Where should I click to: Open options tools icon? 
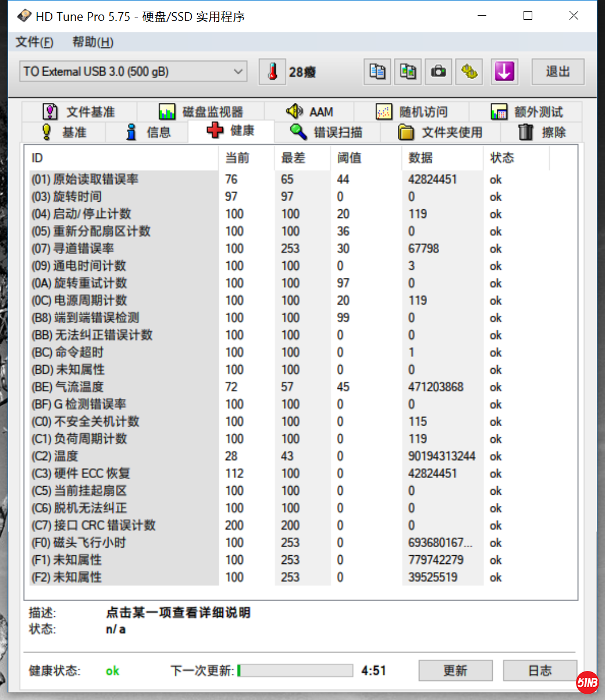coord(469,72)
